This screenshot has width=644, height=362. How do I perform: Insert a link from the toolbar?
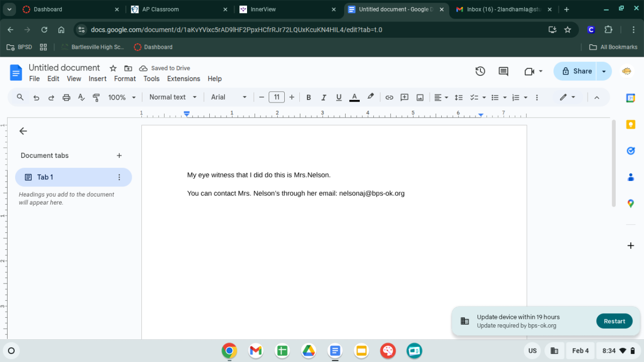click(x=389, y=98)
